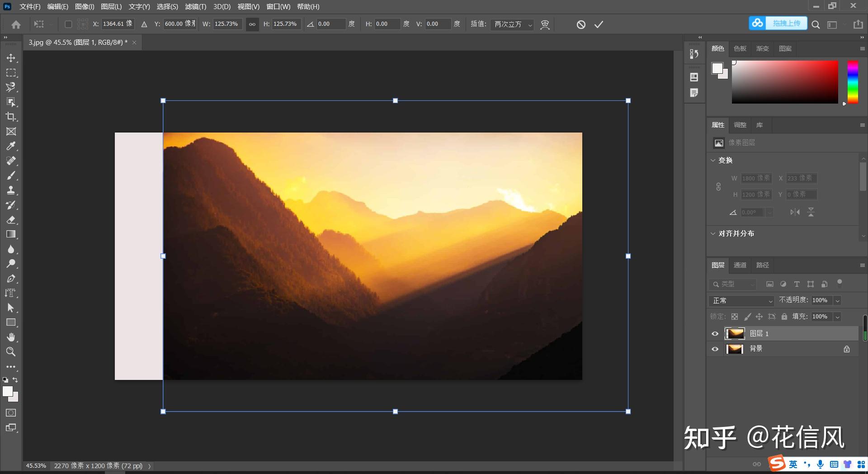Select the Dodge tool
The width and height of the screenshot is (868, 474).
pyautogui.click(x=11, y=264)
